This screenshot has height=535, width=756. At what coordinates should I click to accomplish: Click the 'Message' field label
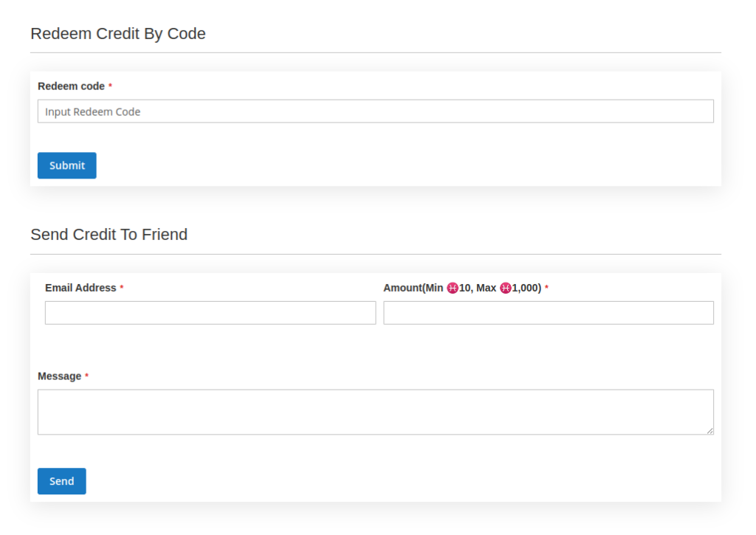(x=59, y=376)
